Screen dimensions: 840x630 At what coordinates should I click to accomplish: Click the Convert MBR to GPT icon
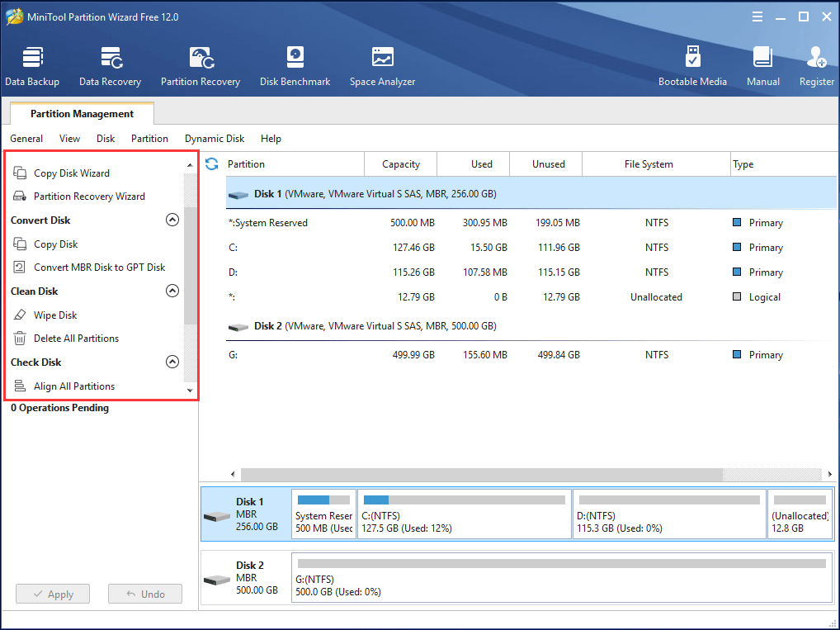point(19,267)
